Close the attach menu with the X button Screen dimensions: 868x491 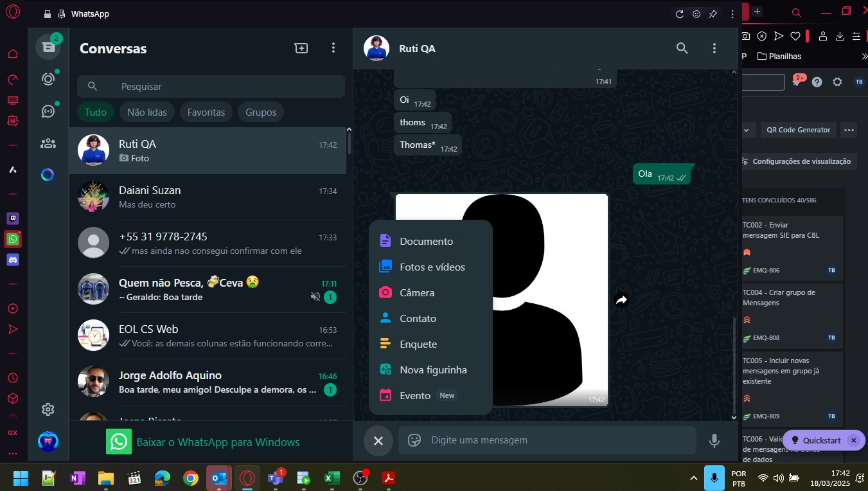tap(378, 440)
